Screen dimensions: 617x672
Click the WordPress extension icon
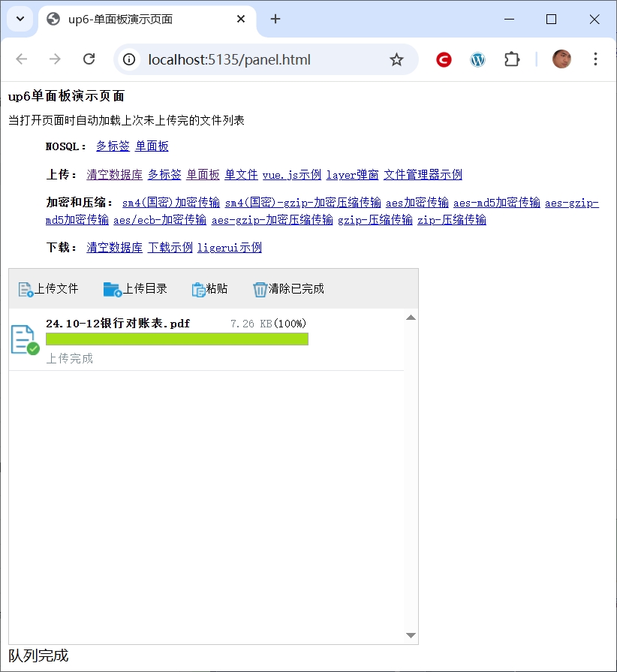tap(477, 59)
